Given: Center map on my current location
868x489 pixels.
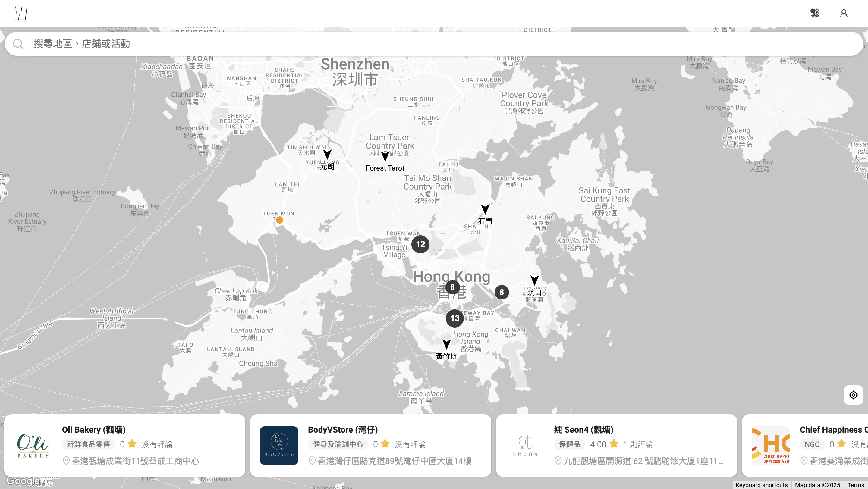Looking at the screenshot, I should coord(853,395).
